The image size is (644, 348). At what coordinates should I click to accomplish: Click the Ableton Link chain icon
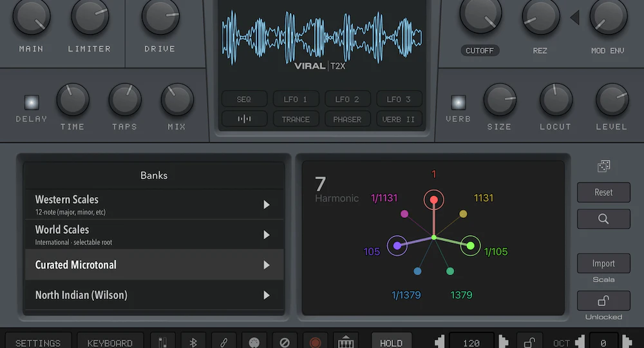tap(223, 342)
